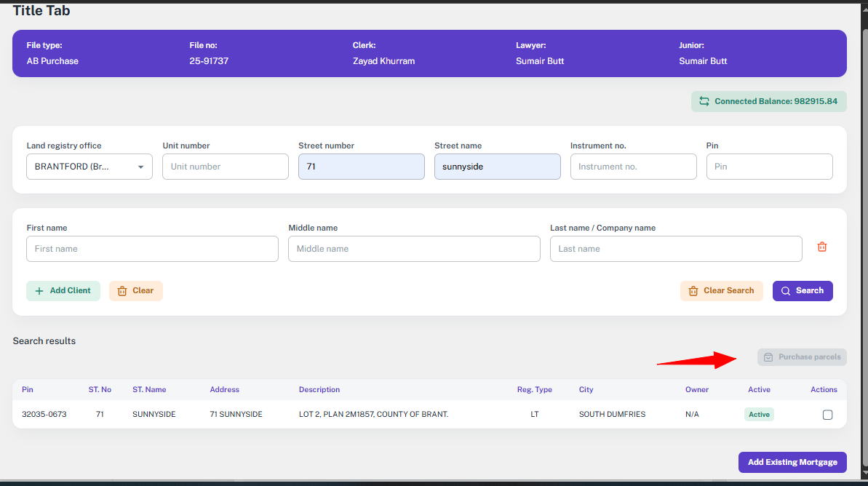The height and width of the screenshot is (486, 868).
Task: Click the magnifier icon in Search button
Action: click(786, 291)
